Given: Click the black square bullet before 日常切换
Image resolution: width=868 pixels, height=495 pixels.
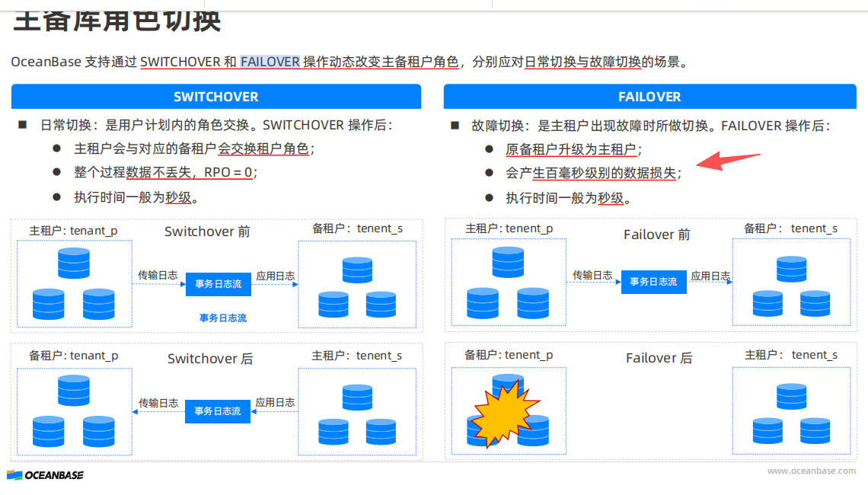Looking at the screenshot, I should [23, 125].
